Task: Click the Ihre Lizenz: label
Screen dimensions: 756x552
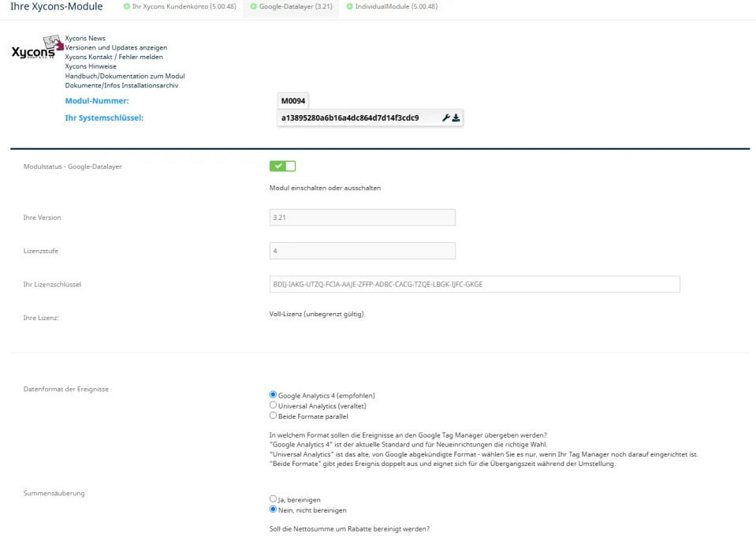Action: point(41,318)
